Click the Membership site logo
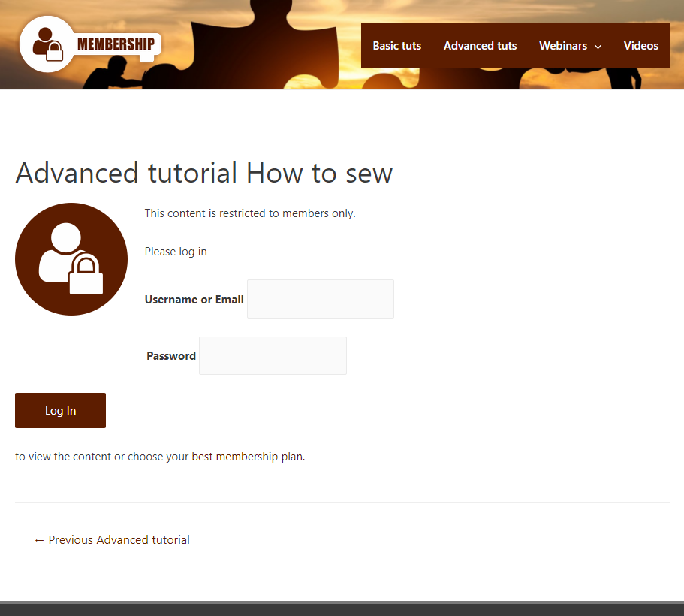The width and height of the screenshot is (684, 616). [90, 44]
